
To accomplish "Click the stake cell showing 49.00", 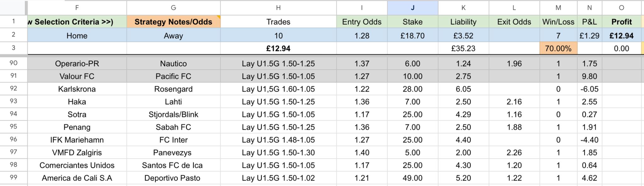I will [x=412, y=178].
